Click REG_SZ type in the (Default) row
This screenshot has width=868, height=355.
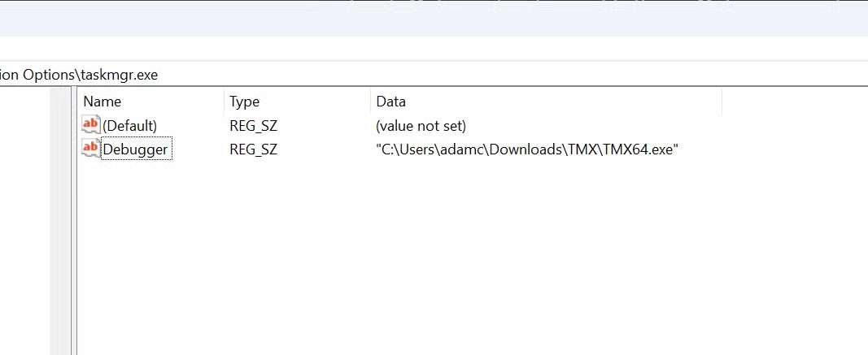coord(254,126)
